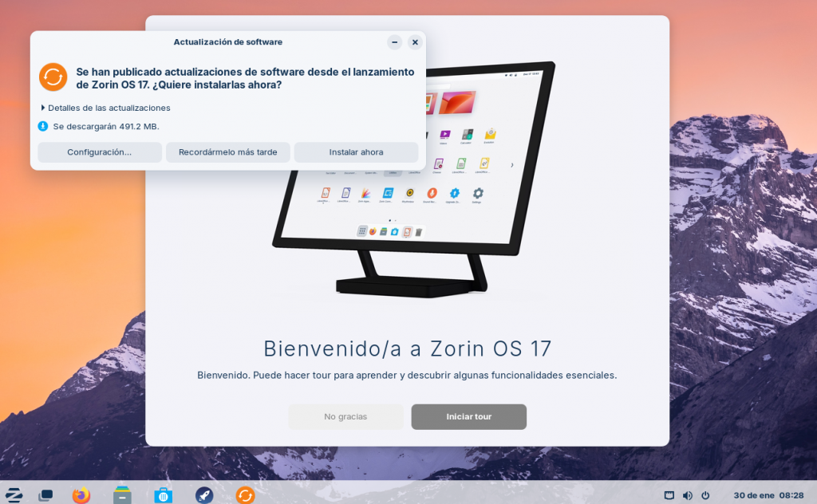The width and height of the screenshot is (817, 504).
Task: Select the orange Software Updater taskbar icon
Action: [245, 495]
